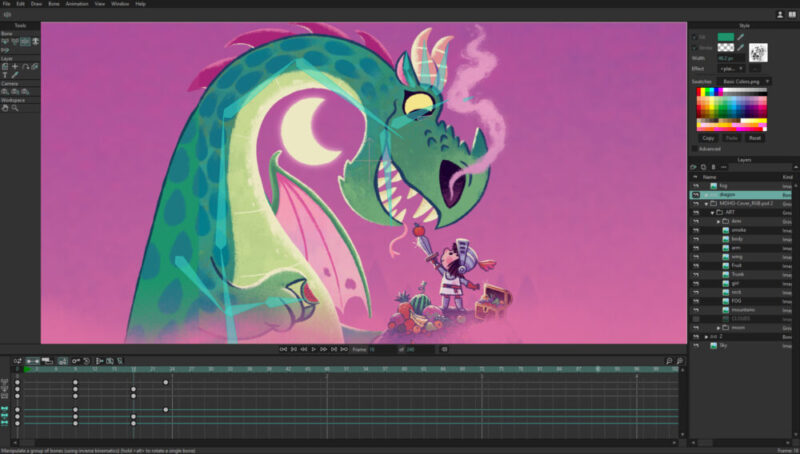Select the highlighted Manipulate Bones tool
Screen dimensions: 800x454
pos(25,41)
